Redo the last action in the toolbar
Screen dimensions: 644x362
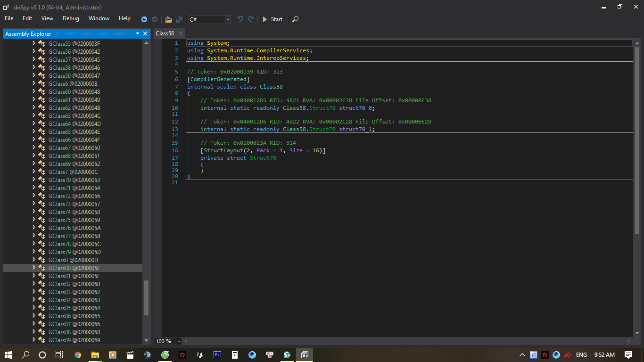pyautogui.click(x=251, y=19)
